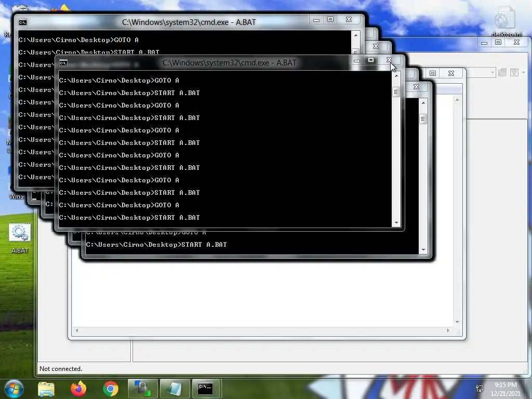Select the desktop.ini file on the desktop
532x399 pixels.
point(506,21)
